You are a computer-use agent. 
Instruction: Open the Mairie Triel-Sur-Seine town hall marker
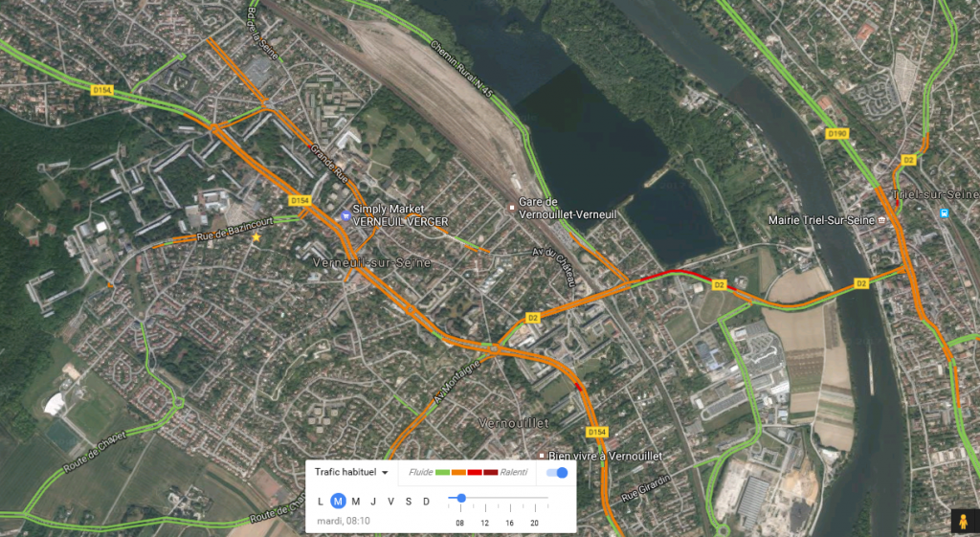[881, 220]
